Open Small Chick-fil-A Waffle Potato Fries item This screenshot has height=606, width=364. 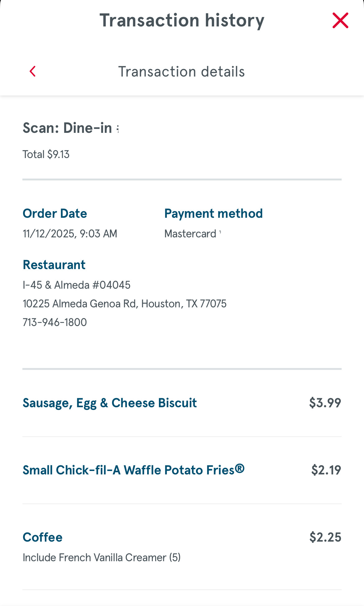pos(133,470)
